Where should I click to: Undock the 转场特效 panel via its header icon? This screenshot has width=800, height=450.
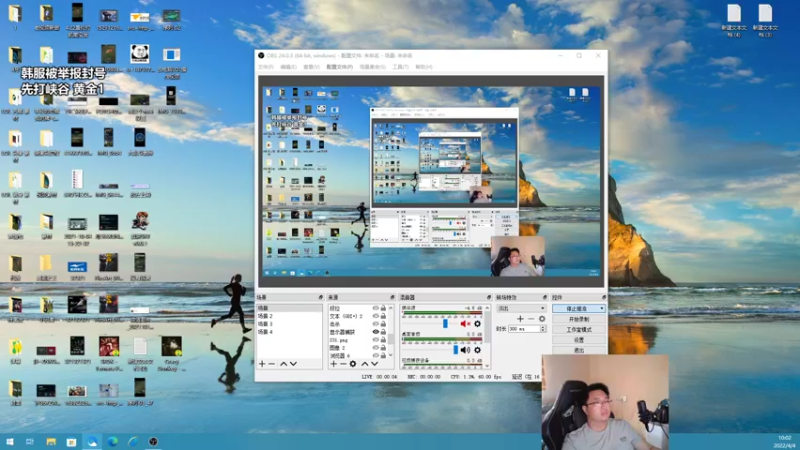pyautogui.click(x=544, y=297)
